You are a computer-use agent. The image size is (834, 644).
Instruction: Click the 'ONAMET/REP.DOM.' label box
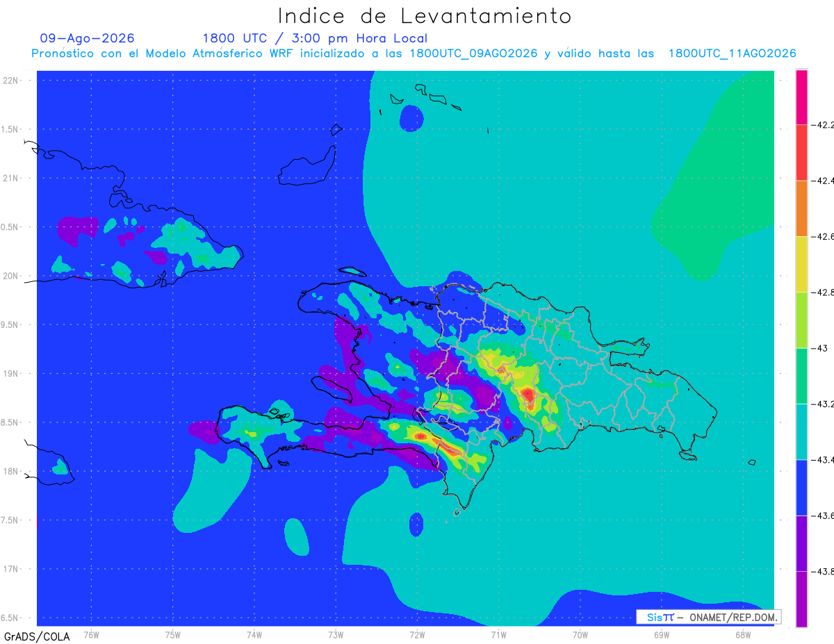click(x=709, y=617)
